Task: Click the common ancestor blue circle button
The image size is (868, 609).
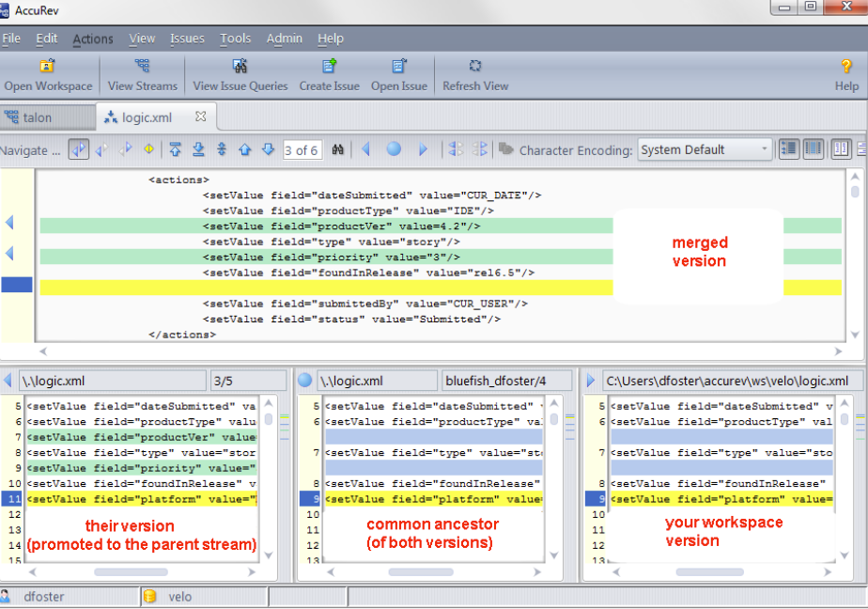Action: point(304,381)
